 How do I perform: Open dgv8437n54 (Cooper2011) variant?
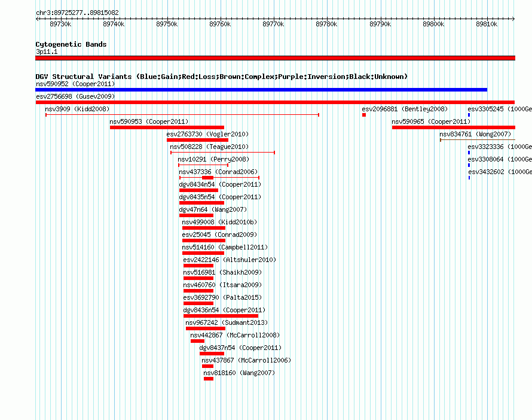(x=240, y=348)
